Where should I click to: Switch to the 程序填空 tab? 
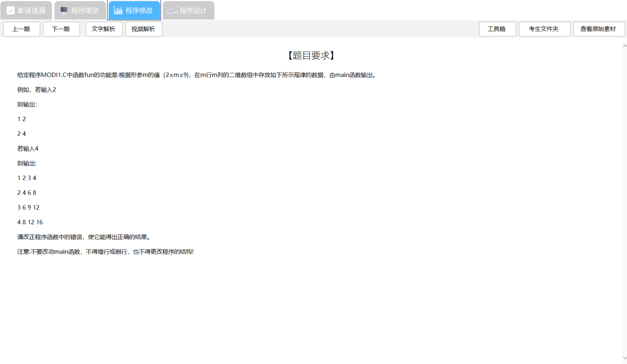(80, 11)
